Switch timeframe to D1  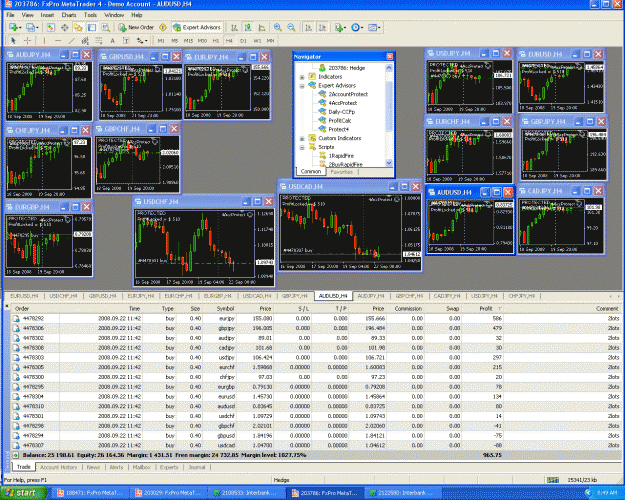coord(243,41)
